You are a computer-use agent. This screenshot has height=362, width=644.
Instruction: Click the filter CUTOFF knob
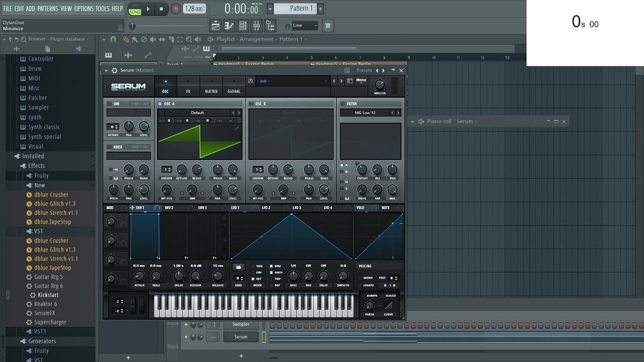tap(362, 169)
